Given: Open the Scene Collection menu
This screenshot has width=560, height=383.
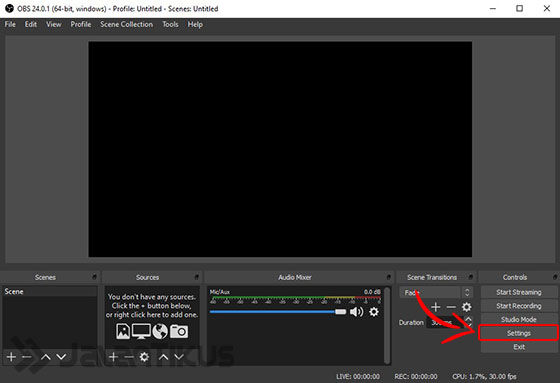Looking at the screenshot, I should [126, 24].
